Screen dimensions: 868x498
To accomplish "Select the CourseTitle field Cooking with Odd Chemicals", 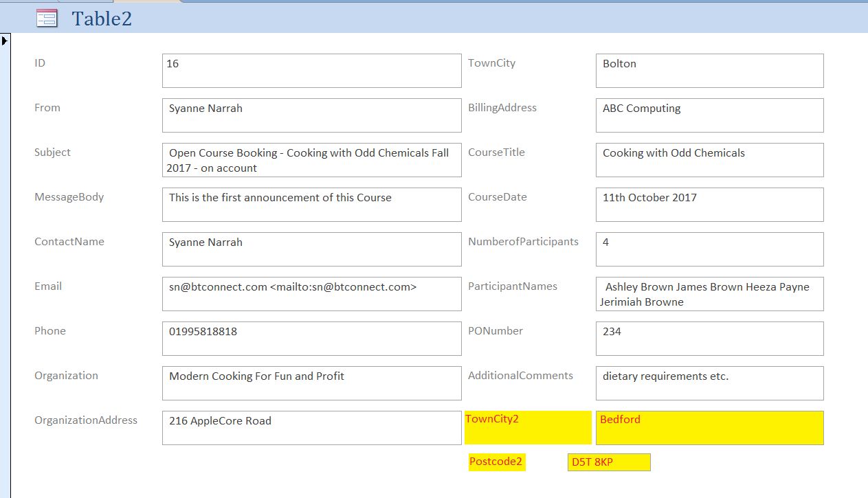I will tap(710, 160).
